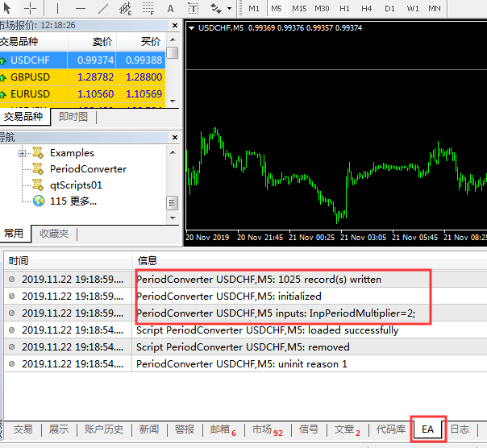This screenshot has height=448, width=487.
Task: Switch chart to D1 timeframe
Action: tap(389, 8)
